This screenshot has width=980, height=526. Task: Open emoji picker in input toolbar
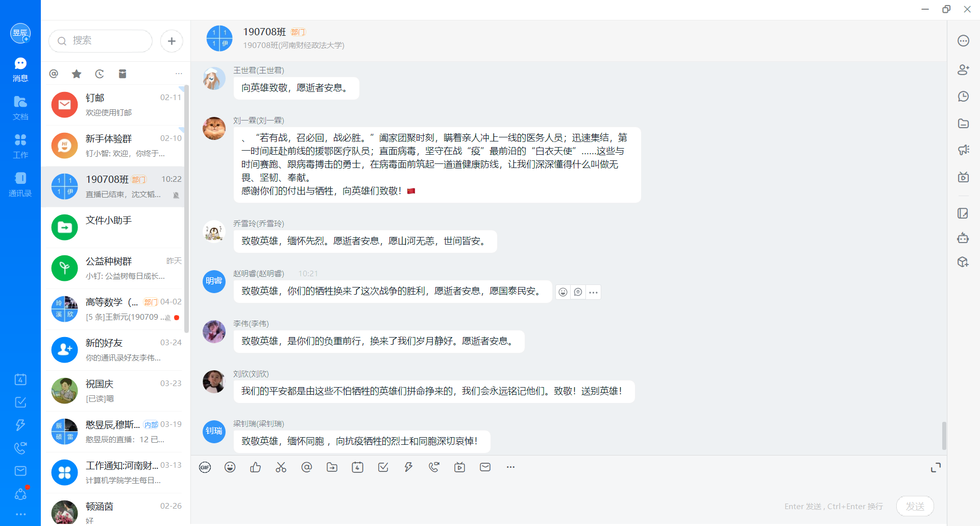(x=230, y=467)
